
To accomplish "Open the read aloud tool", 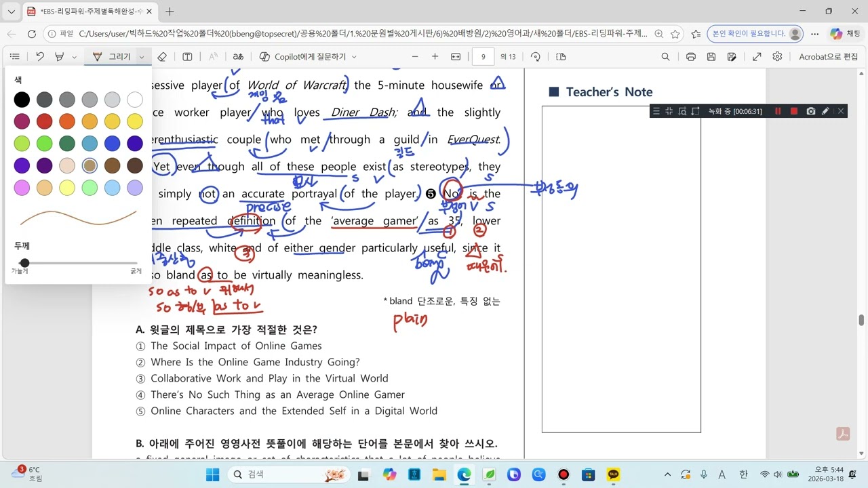I will coord(213,57).
